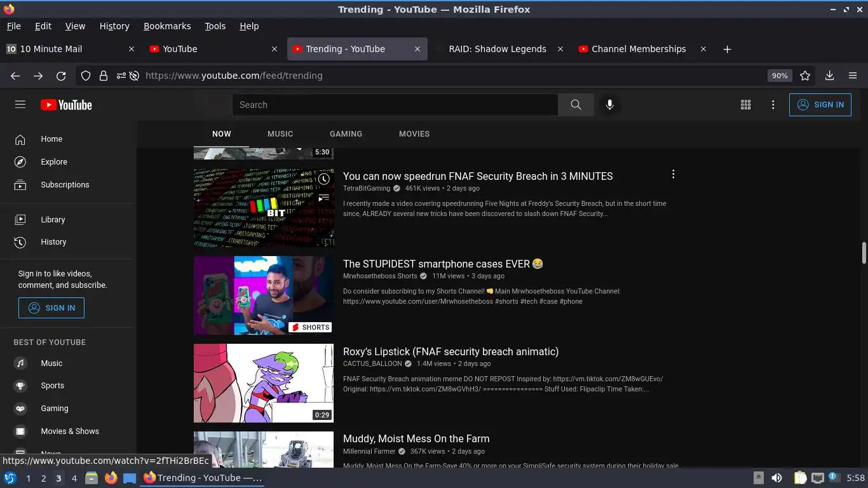Open Firefox application hamburger menu

pyautogui.click(x=853, y=76)
